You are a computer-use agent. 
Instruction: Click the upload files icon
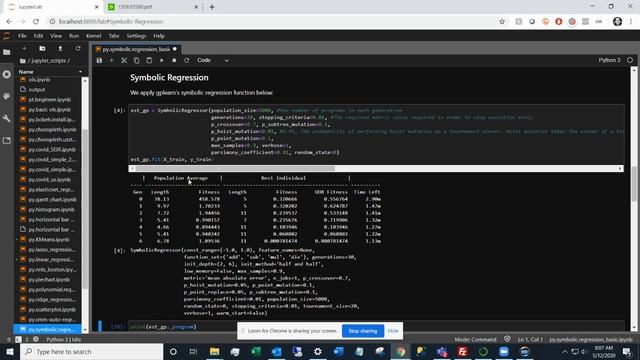pyautogui.click(x=60, y=49)
